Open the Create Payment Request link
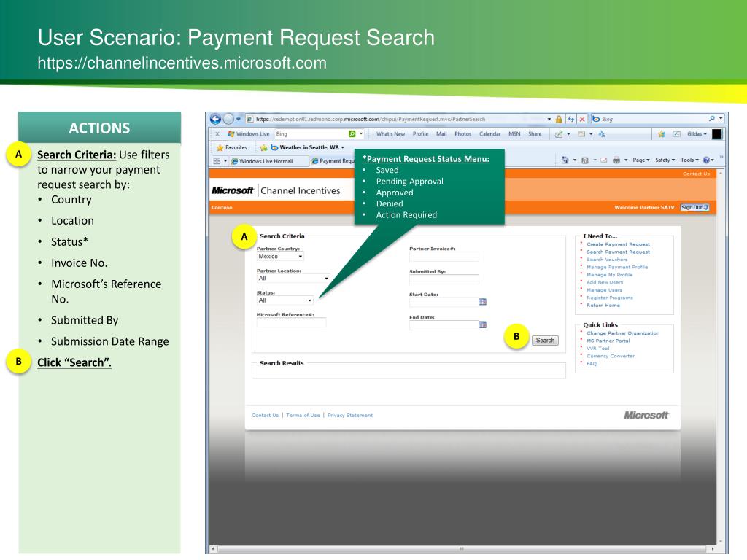Viewport: 747px width, 560px height. (619, 244)
